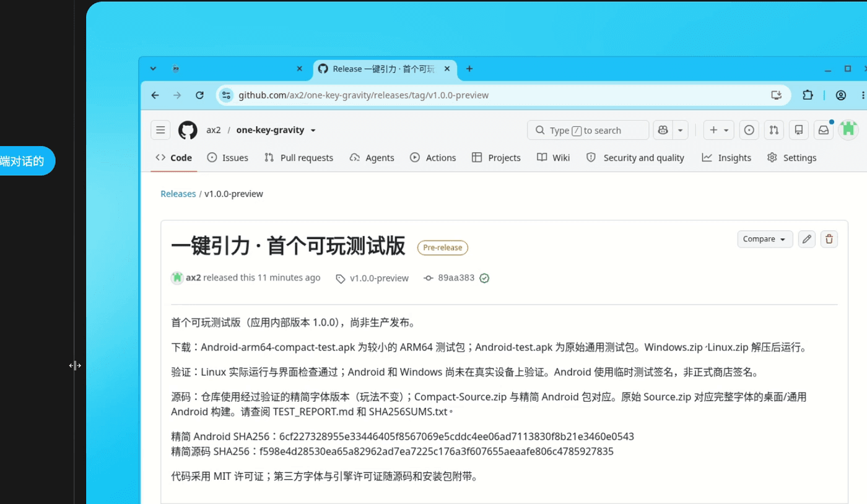Viewport: 867px width, 504px height.
Task: Click the ax2 author link under title
Action: point(193,278)
